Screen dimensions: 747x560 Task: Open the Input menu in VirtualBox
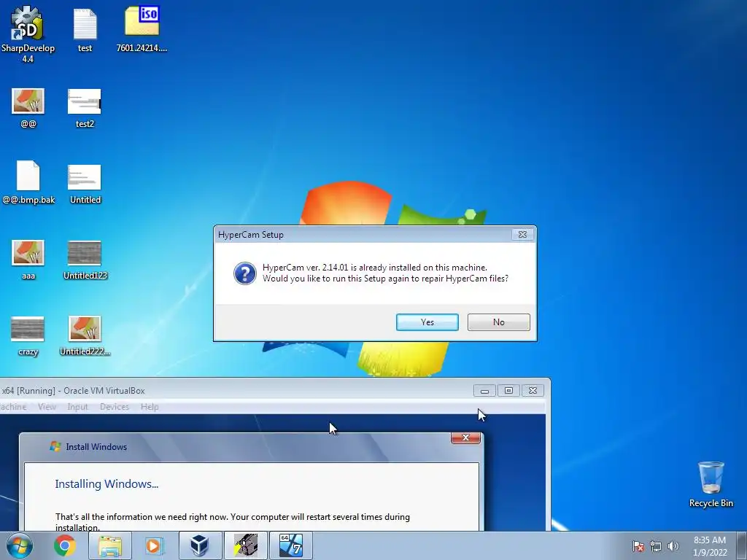(x=77, y=407)
